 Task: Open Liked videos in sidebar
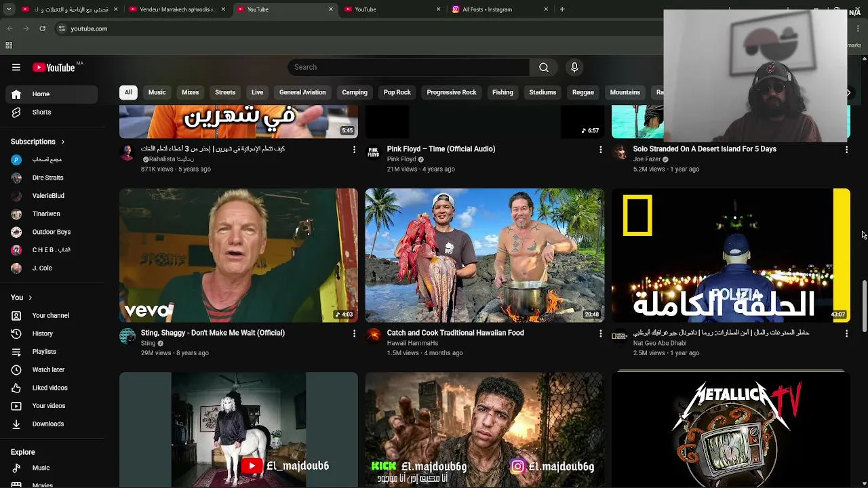click(x=52, y=388)
